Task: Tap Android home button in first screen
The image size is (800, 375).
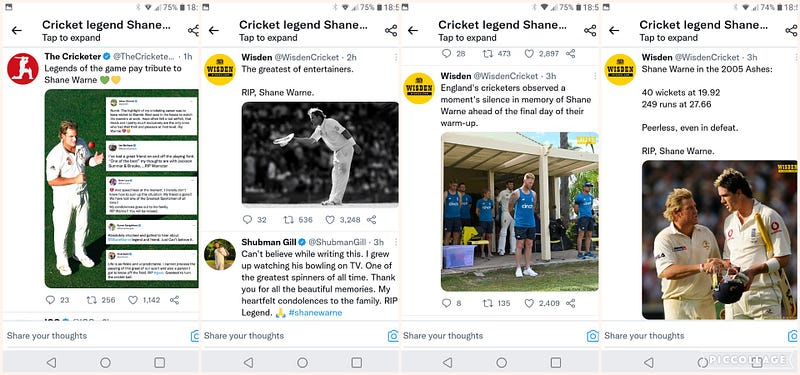Action: click(105, 362)
